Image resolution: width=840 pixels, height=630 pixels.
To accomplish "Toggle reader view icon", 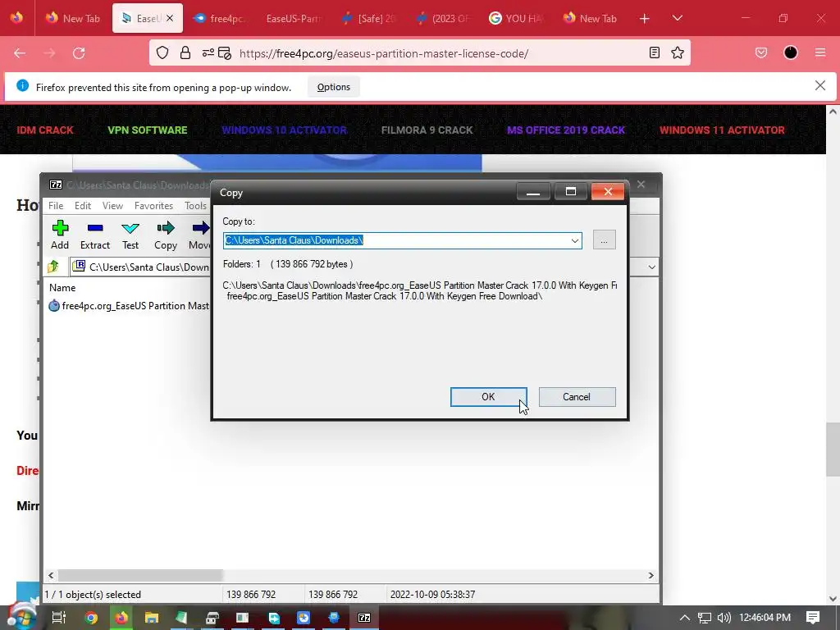I will coord(654,52).
